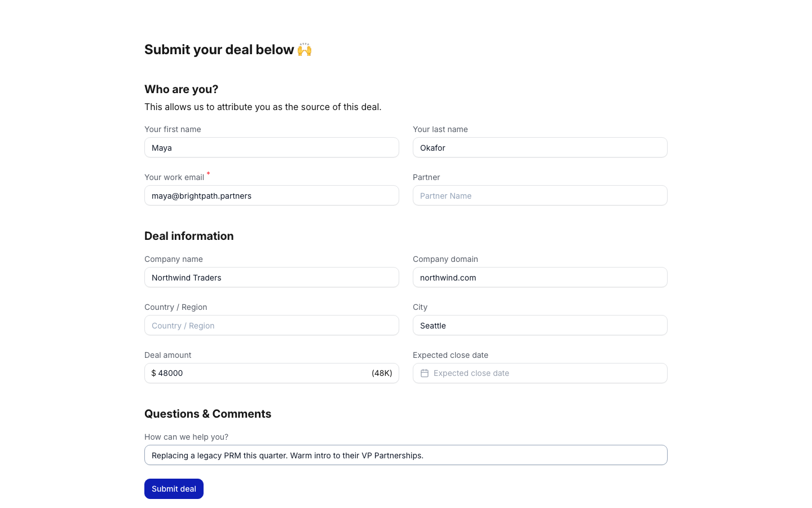This screenshot has width=812, height=508.
Task: Click the "Company domain" label
Action: coord(445,259)
